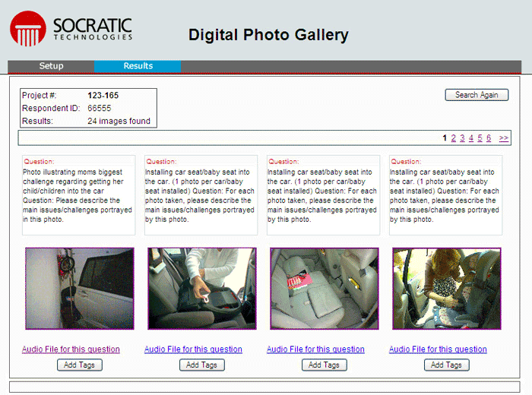Screen dimensions: 532x395
Task: Go to results page 6
Action: (489, 138)
